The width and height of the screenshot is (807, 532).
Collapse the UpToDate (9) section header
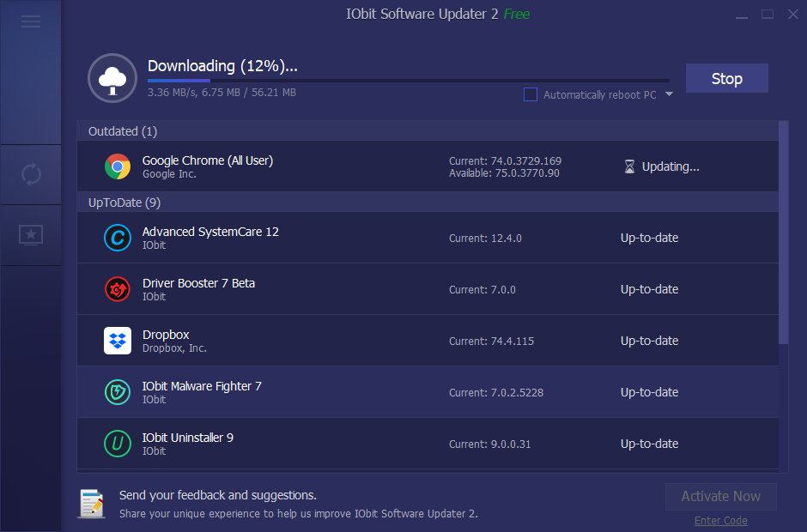428,203
